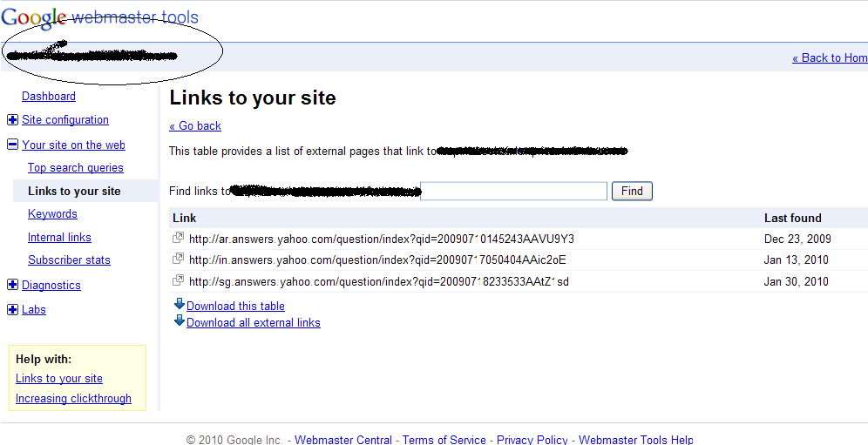The width and height of the screenshot is (868, 445).
Task: Expand the Site configuration plus icon
Action: coord(12,119)
